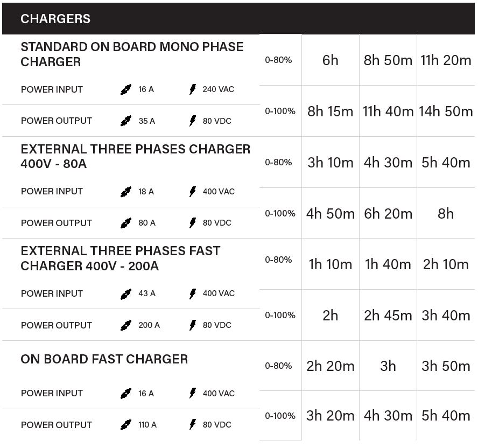Click the 8h 15m charging time cell
Image resolution: width=478 pixels, height=448 pixels.
[330, 111]
